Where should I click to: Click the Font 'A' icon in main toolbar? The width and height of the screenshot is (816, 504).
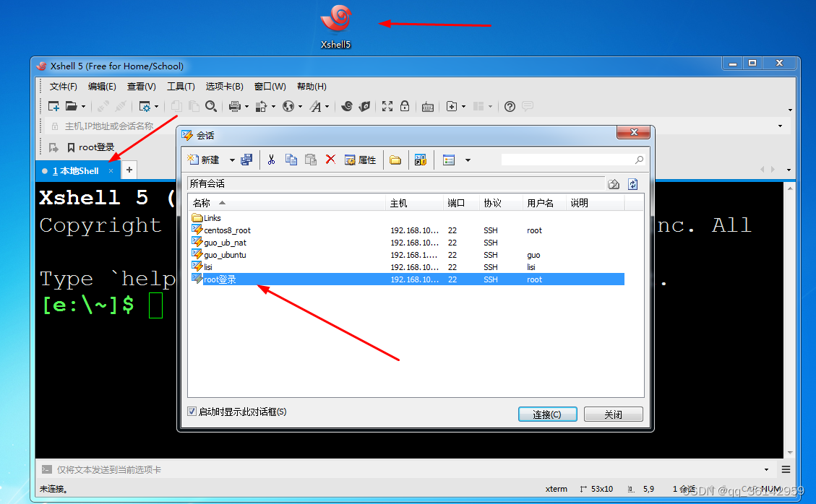tap(315, 106)
